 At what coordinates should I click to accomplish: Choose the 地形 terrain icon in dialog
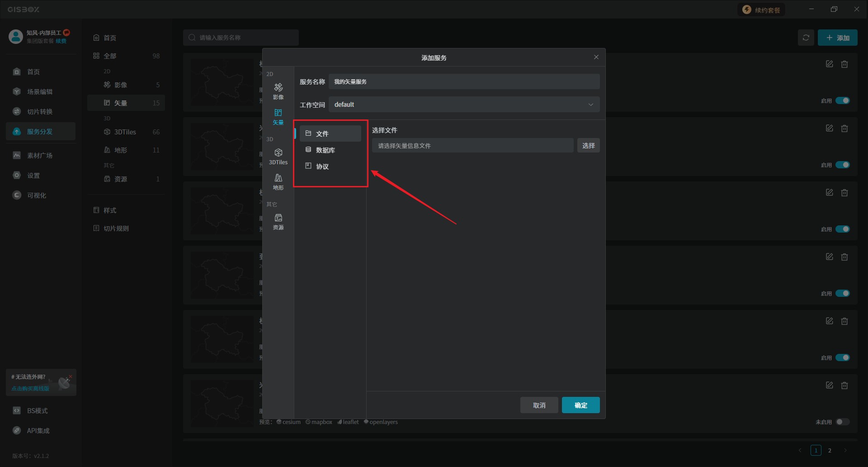[278, 181]
